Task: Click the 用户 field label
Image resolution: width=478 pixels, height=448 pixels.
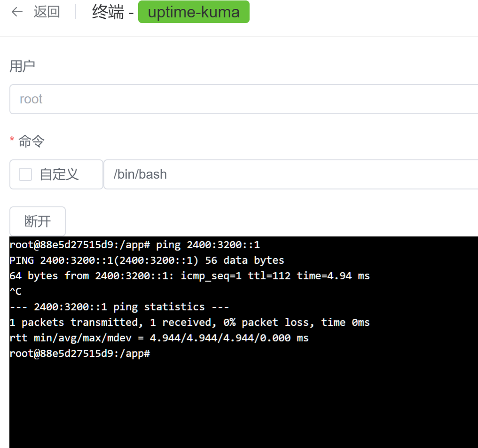Action: (22, 66)
